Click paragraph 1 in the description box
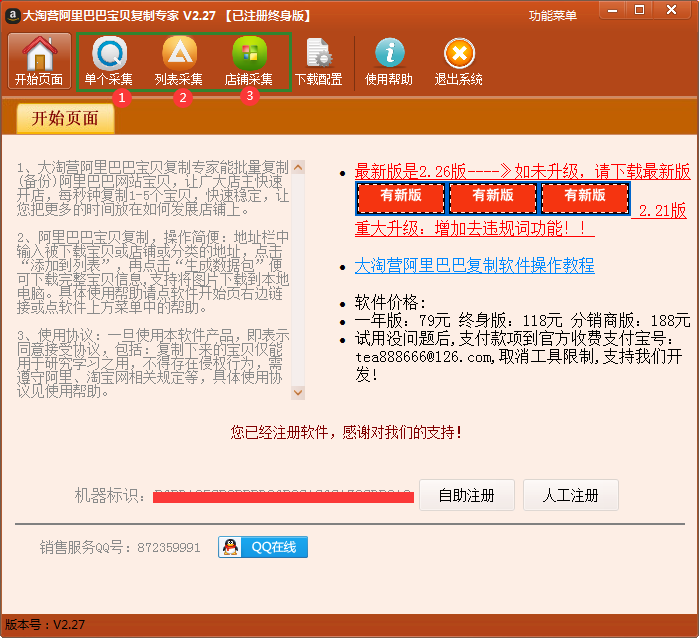 (x=153, y=188)
